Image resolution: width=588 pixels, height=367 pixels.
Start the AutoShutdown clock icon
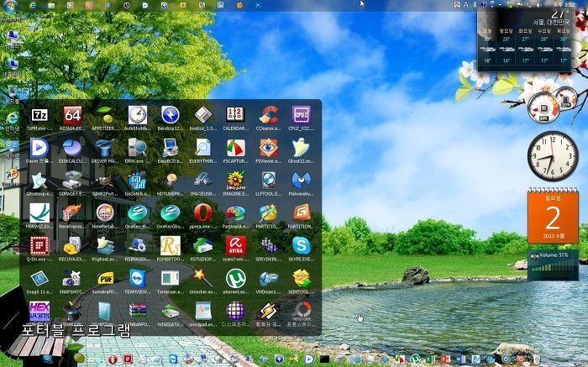click(x=138, y=115)
